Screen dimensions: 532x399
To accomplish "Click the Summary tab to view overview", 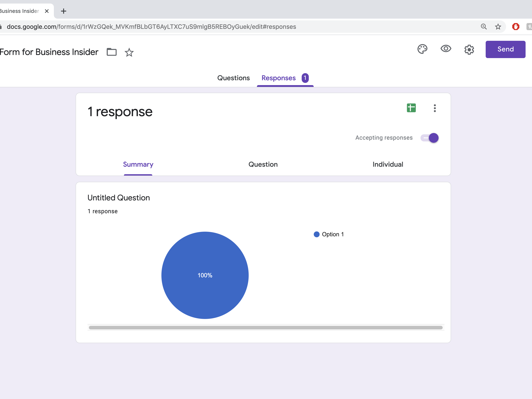I will (138, 164).
